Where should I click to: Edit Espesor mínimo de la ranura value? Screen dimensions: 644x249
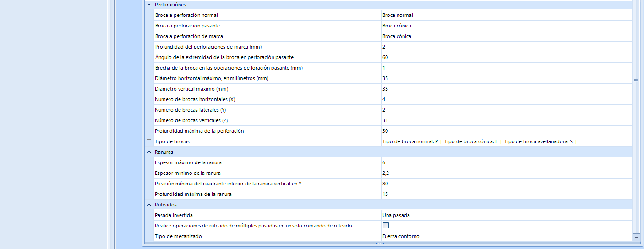pos(506,173)
